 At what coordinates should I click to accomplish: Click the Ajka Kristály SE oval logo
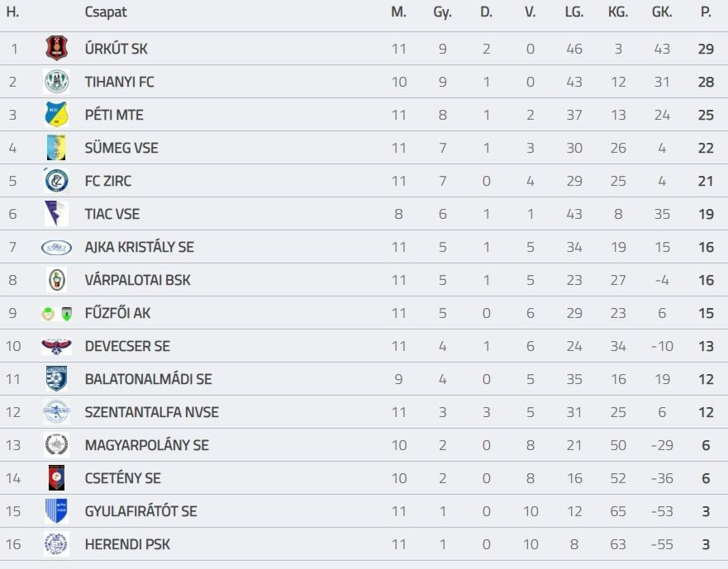coord(56,247)
